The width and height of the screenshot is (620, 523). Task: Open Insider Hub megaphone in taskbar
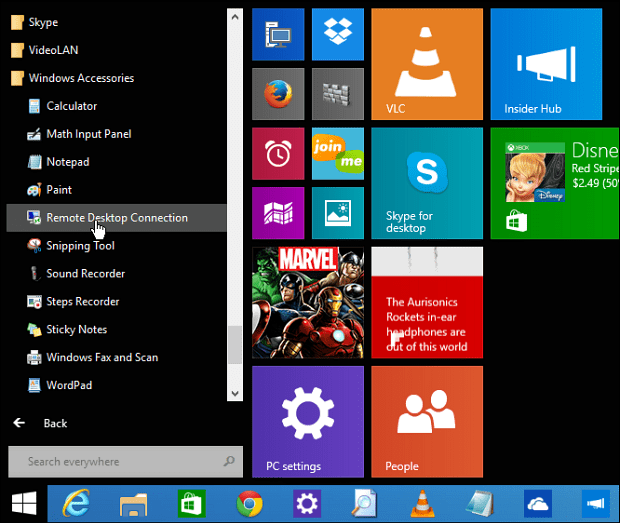pyautogui.click(x=595, y=503)
